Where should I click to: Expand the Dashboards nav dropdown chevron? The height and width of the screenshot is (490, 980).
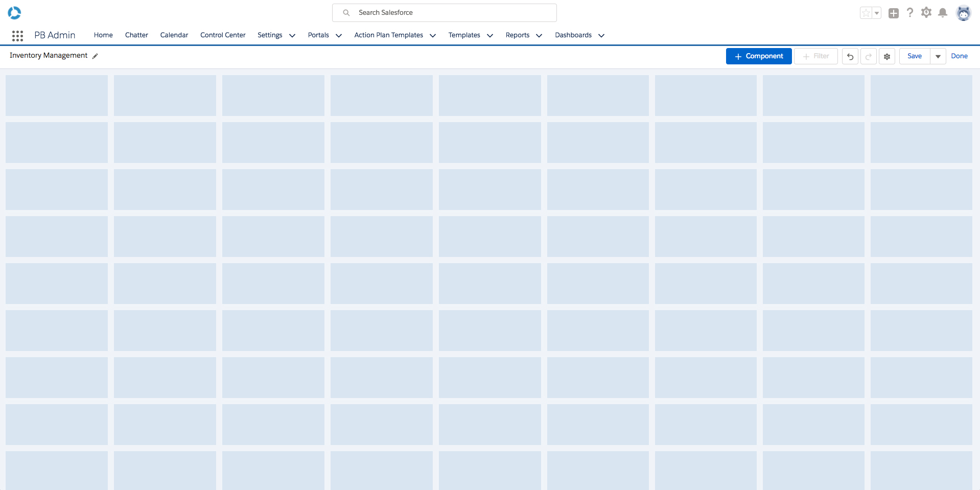pyautogui.click(x=601, y=35)
